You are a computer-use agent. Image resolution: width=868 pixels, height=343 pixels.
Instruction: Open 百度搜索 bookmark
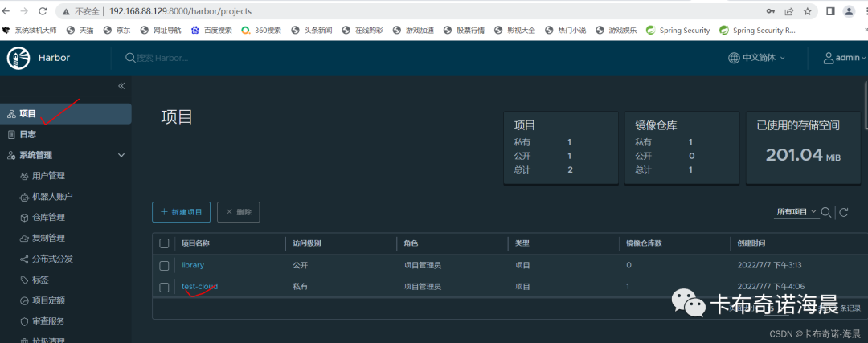211,31
